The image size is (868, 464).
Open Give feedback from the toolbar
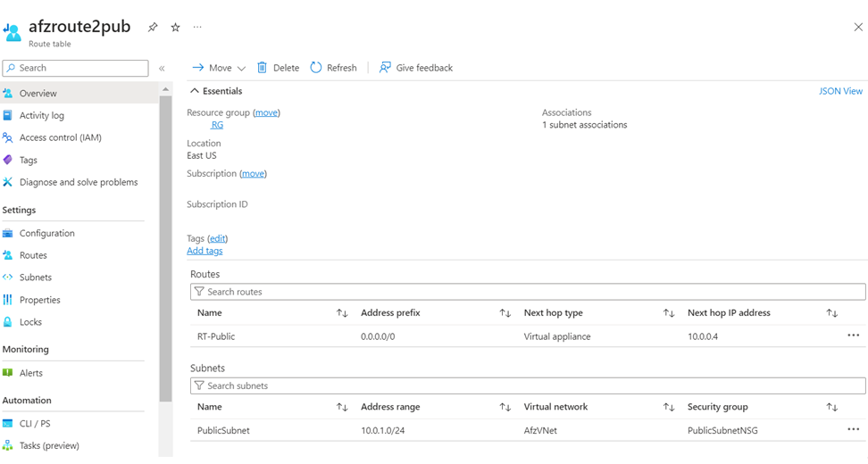tap(385, 68)
